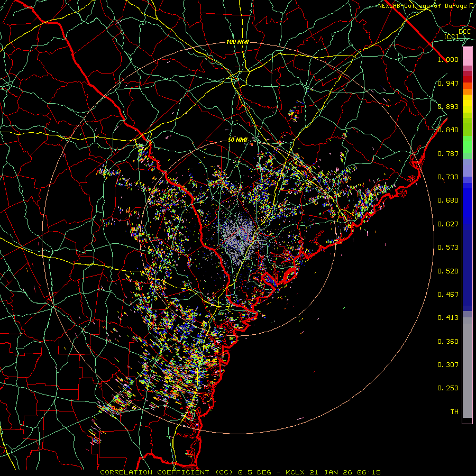Click the 50 NMI range ring label
The image size is (476, 476).
[237, 140]
